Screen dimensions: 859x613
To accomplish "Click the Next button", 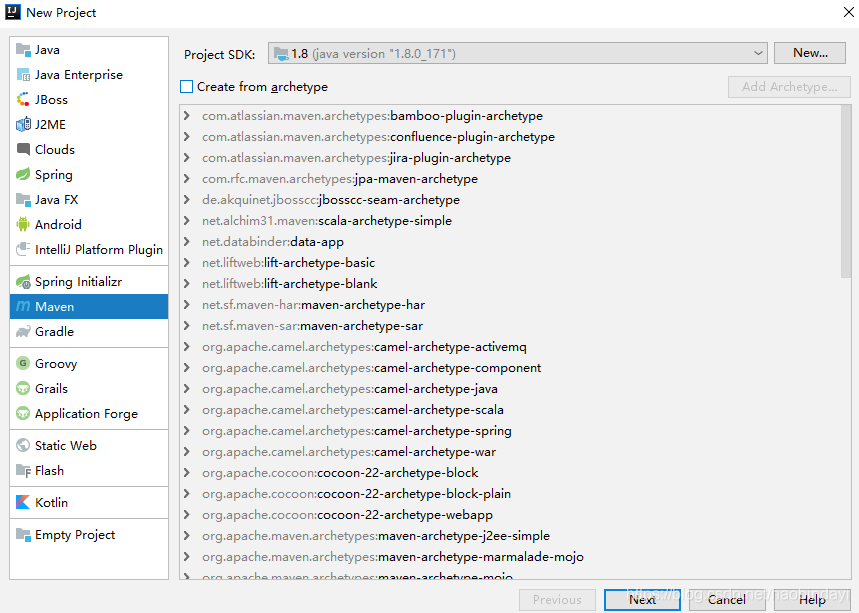I will 642,600.
